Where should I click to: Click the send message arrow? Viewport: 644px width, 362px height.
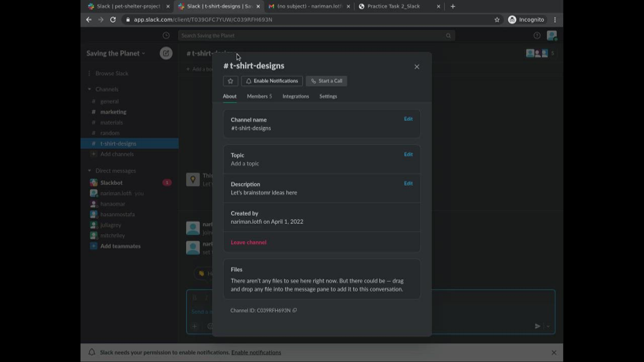(x=537, y=326)
